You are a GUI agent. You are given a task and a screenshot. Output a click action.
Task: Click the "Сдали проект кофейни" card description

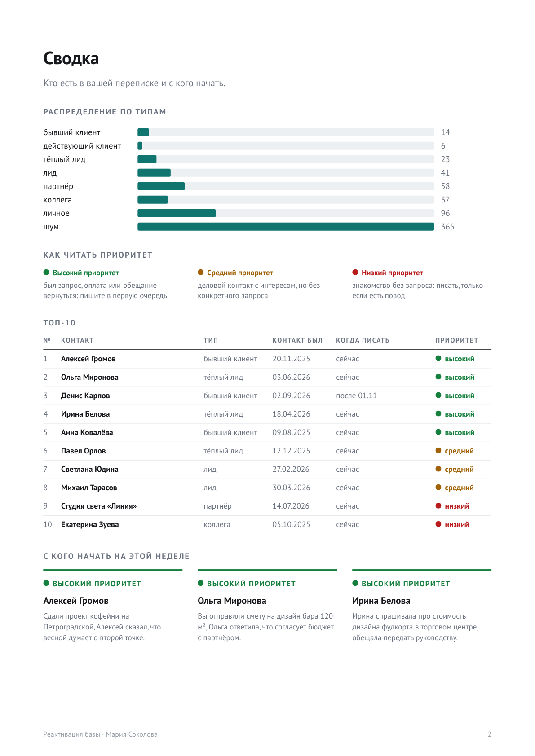click(102, 627)
